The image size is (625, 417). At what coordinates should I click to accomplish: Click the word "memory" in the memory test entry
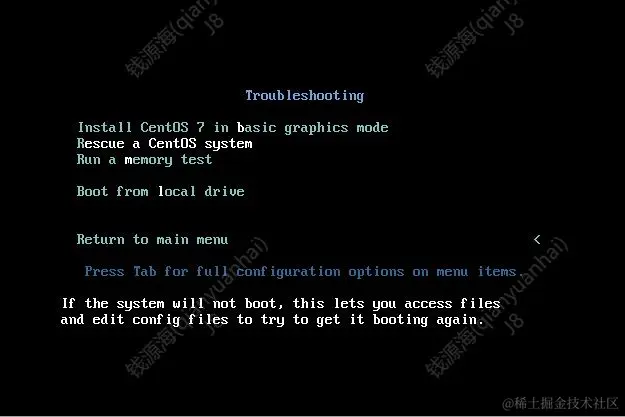[x=148, y=160]
